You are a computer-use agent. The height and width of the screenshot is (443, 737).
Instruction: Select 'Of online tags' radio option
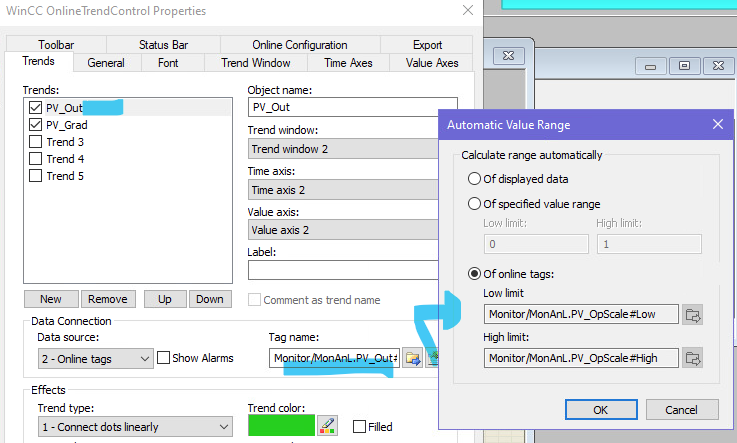pyautogui.click(x=474, y=273)
